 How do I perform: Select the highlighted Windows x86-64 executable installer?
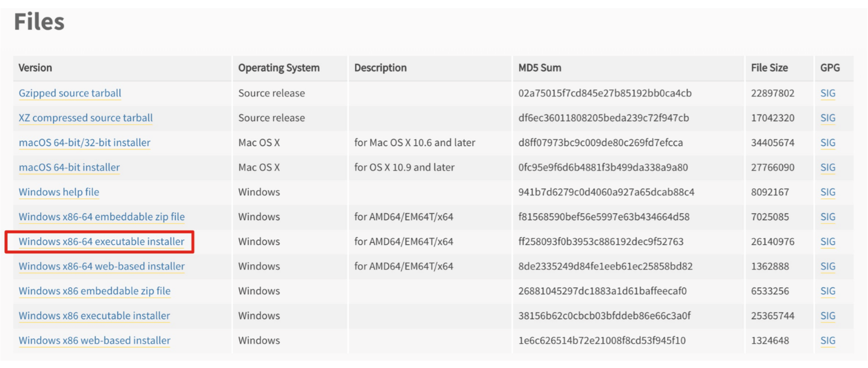(101, 242)
